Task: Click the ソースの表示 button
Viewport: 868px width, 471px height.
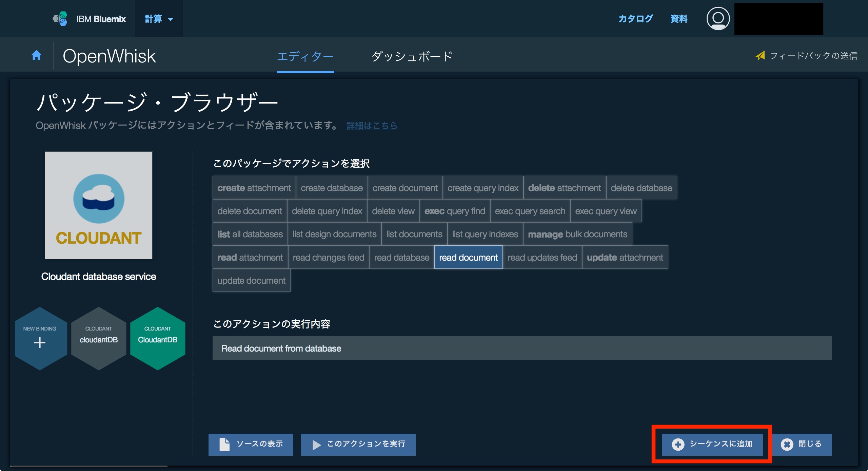Action: [x=251, y=444]
